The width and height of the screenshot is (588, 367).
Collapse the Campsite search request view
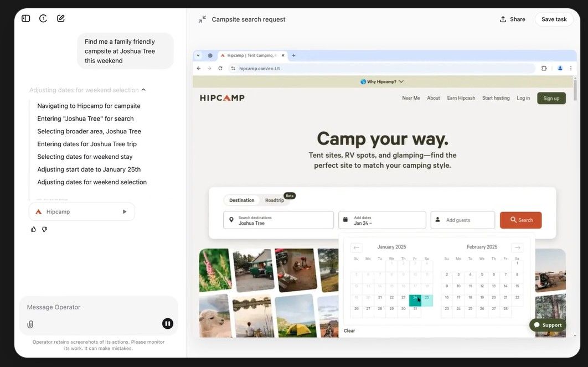[x=202, y=19]
